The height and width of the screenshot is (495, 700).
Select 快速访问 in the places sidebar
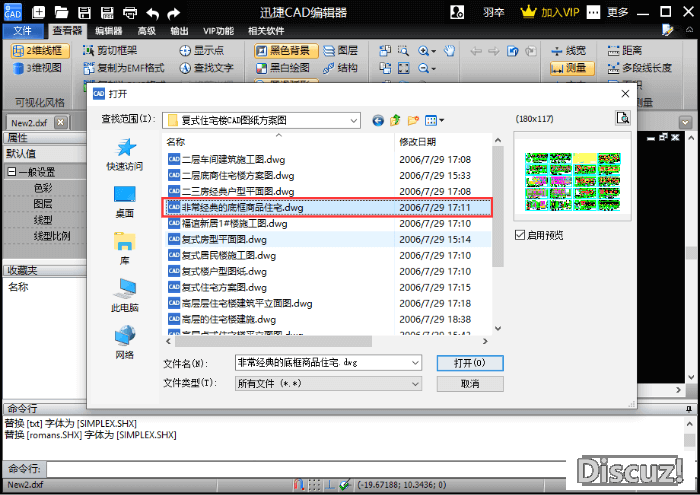[125, 155]
